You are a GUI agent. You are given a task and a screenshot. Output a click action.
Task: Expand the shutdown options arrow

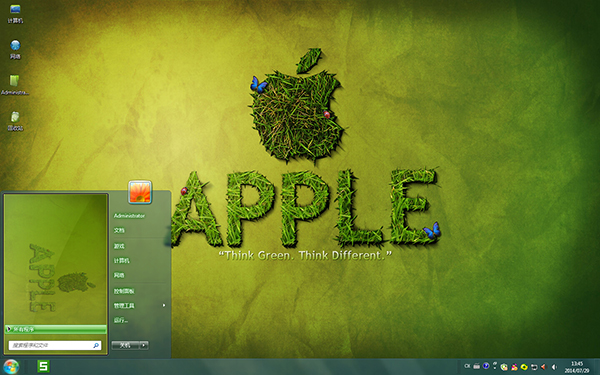pyautogui.click(x=144, y=345)
